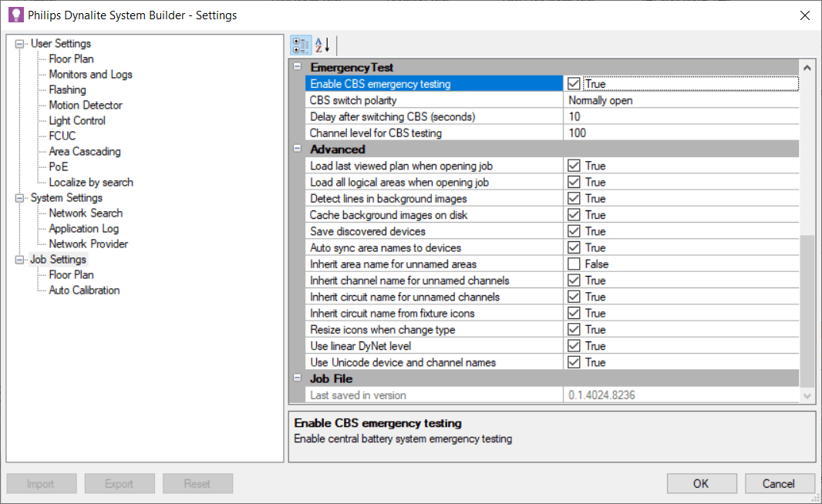Collapse the User Settings tree branch
Screen dimensions: 822x504
[x=19, y=43]
